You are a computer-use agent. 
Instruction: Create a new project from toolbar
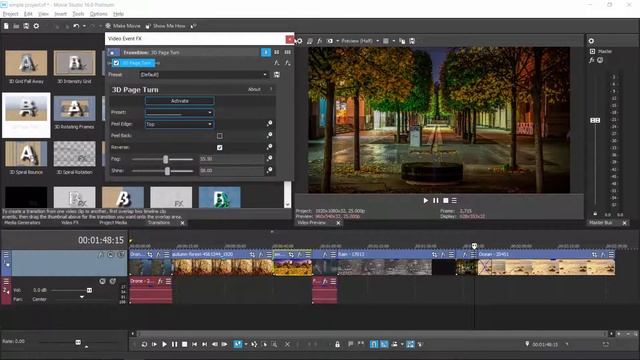point(6,26)
